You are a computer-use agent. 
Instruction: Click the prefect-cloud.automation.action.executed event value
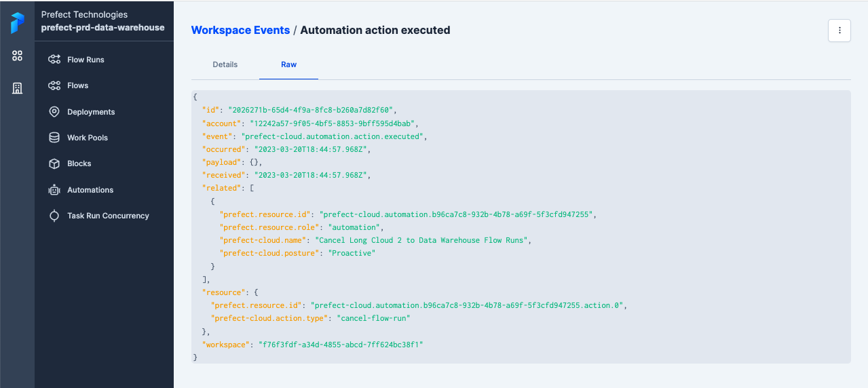(x=333, y=136)
